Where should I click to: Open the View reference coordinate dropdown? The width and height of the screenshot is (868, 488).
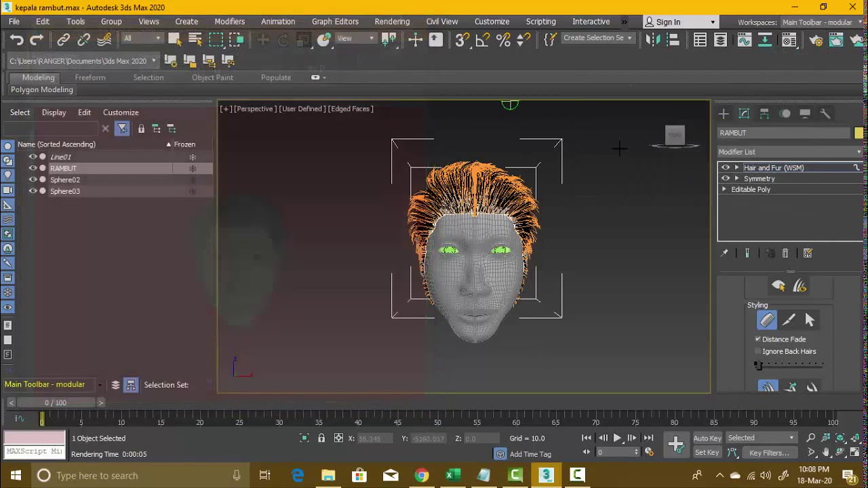[x=356, y=39]
